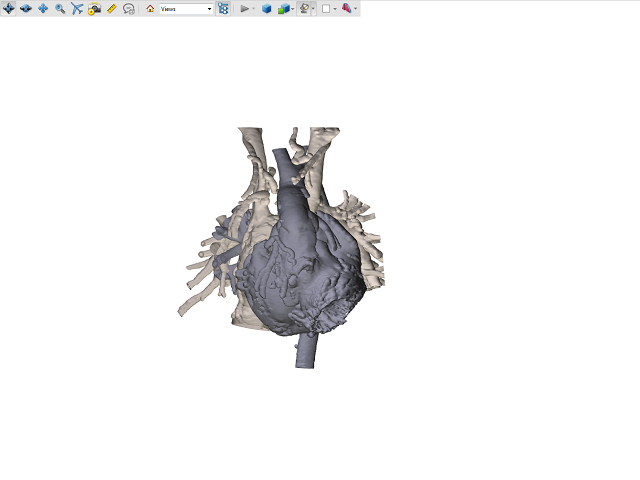Toggle the Model Tree panel
Image resolution: width=640 pixels, height=480 pixels.
(x=223, y=9)
